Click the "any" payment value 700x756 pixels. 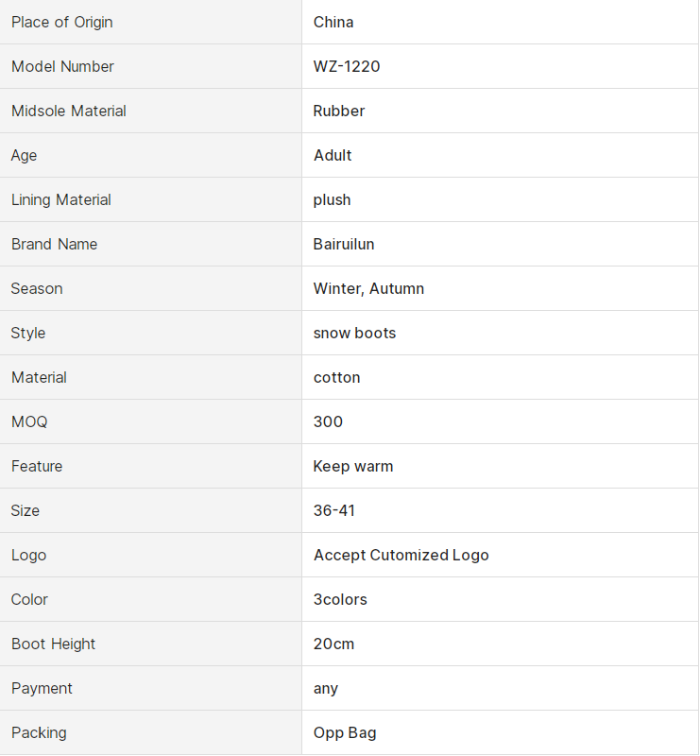326,688
